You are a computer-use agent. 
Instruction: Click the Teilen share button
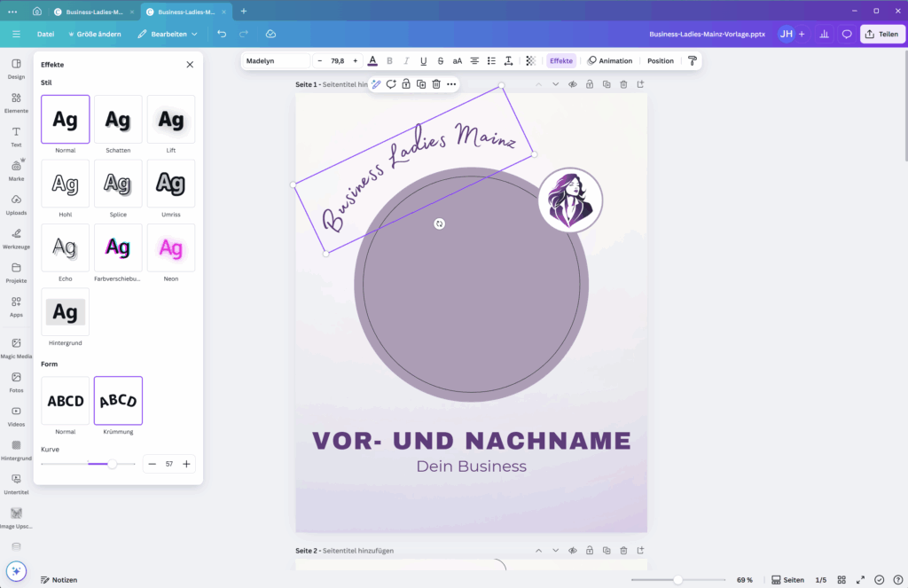tap(881, 34)
